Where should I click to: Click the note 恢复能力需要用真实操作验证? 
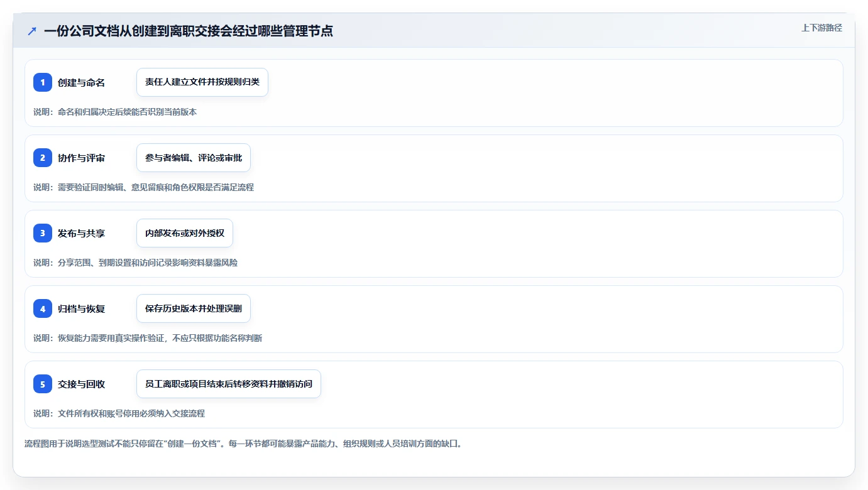148,338
